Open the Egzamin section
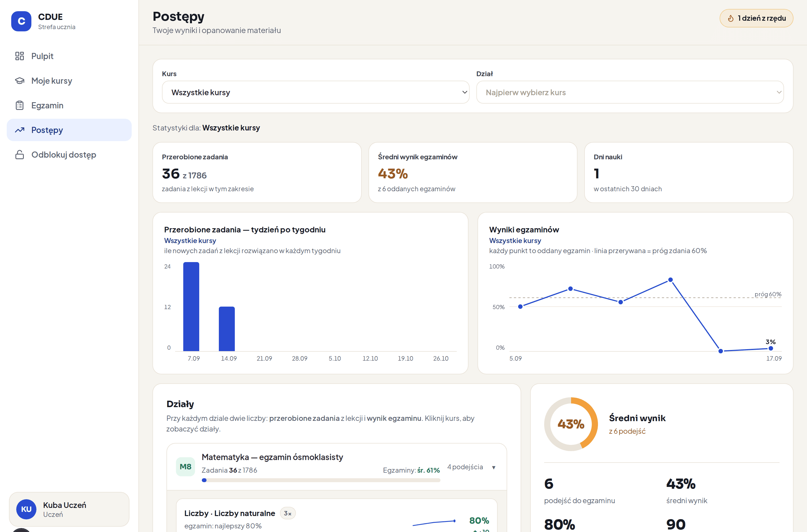 click(x=69, y=106)
